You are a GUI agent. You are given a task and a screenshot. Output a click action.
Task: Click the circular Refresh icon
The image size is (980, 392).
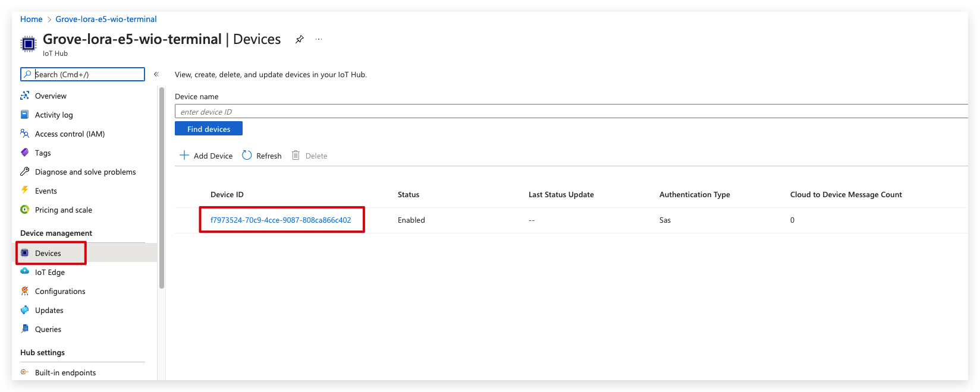click(247, 155)
